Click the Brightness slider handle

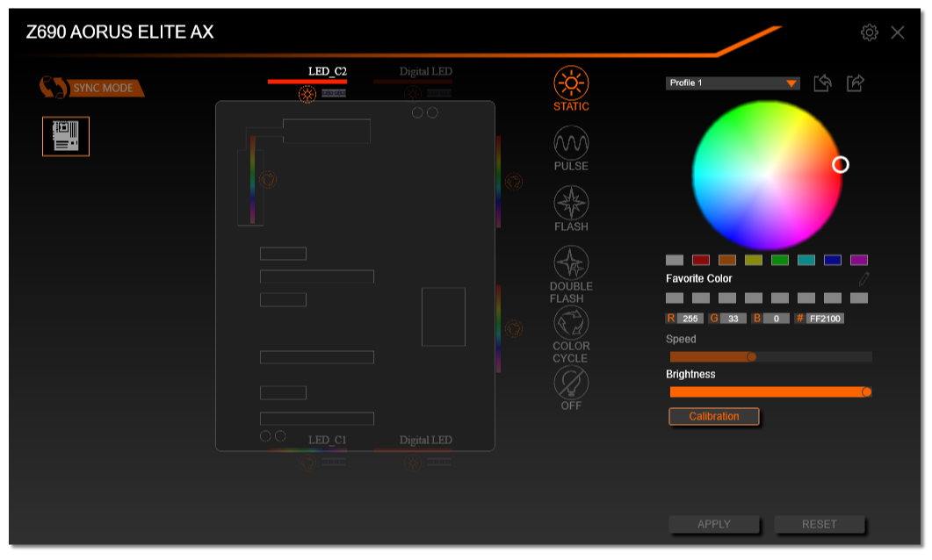[x=867, y=392]
